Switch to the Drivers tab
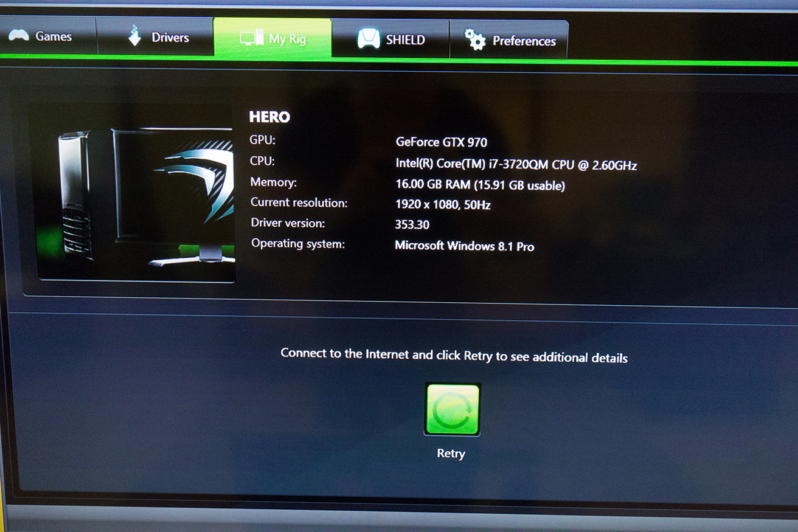 click(x=155, y=36)
